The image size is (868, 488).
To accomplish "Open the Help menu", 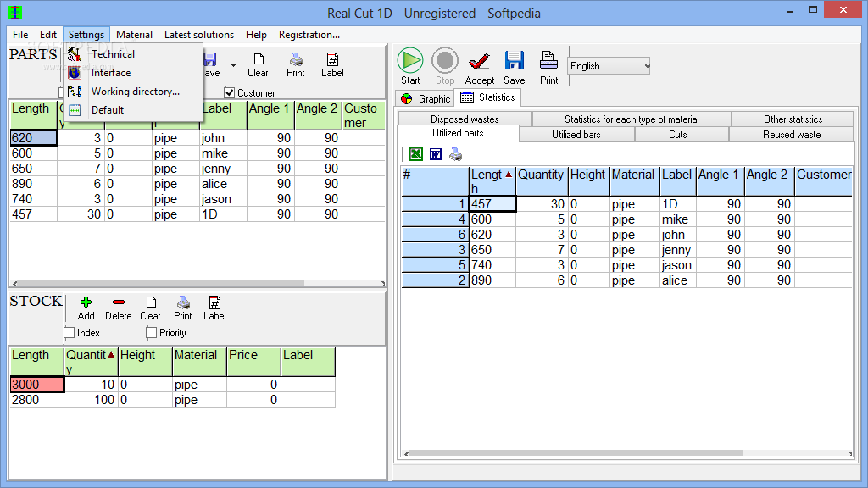I will pos(256,34).
